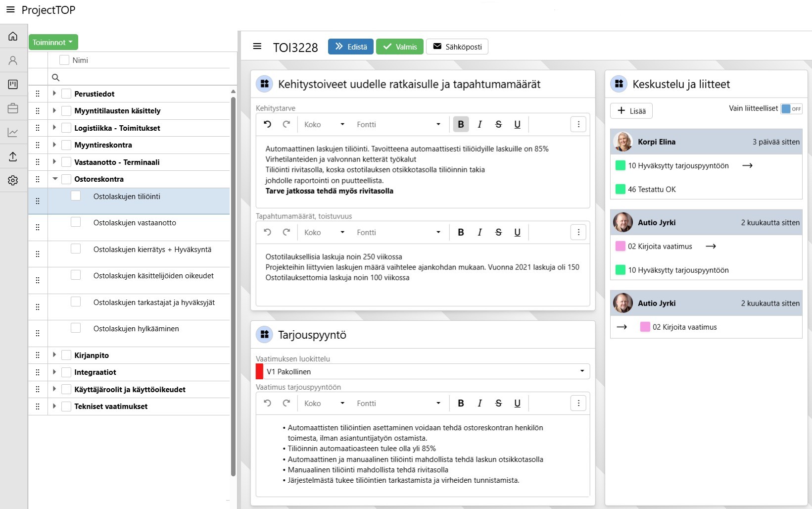Click the chart analytics sidebar icon

[x=13, y=132]
